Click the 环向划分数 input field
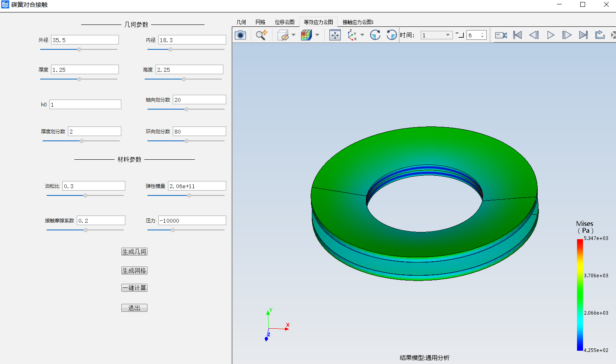The image size is (616, 364). 199,131
